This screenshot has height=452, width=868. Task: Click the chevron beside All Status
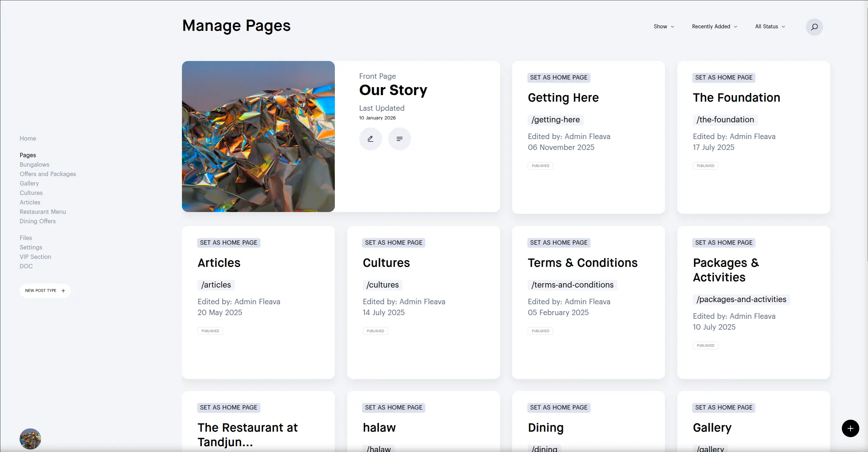pyautogui.click(x=783, y=27)
